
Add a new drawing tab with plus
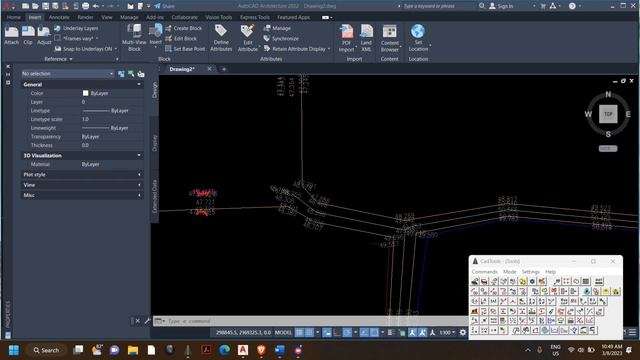click(224, 69)
